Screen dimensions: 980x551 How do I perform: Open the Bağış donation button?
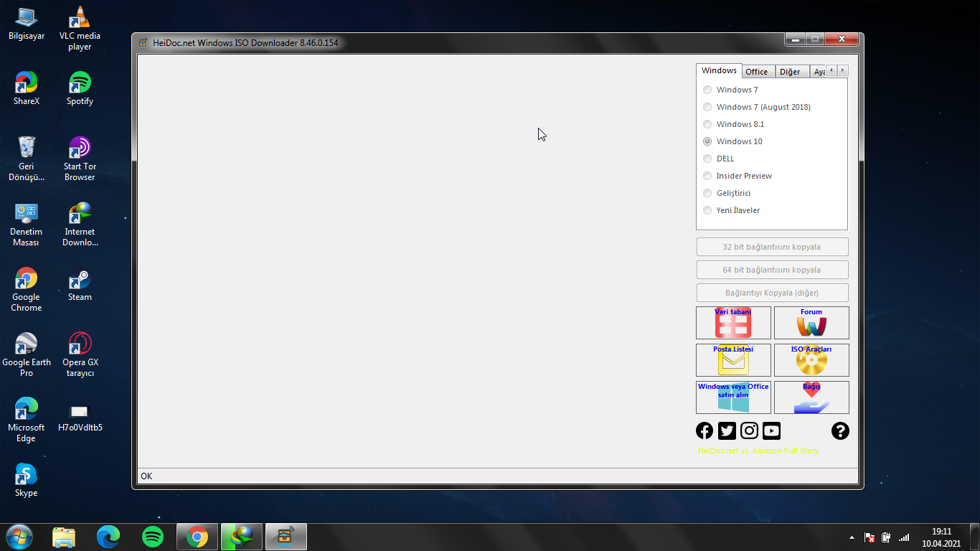pyautogui.click(x=811, y=397)
